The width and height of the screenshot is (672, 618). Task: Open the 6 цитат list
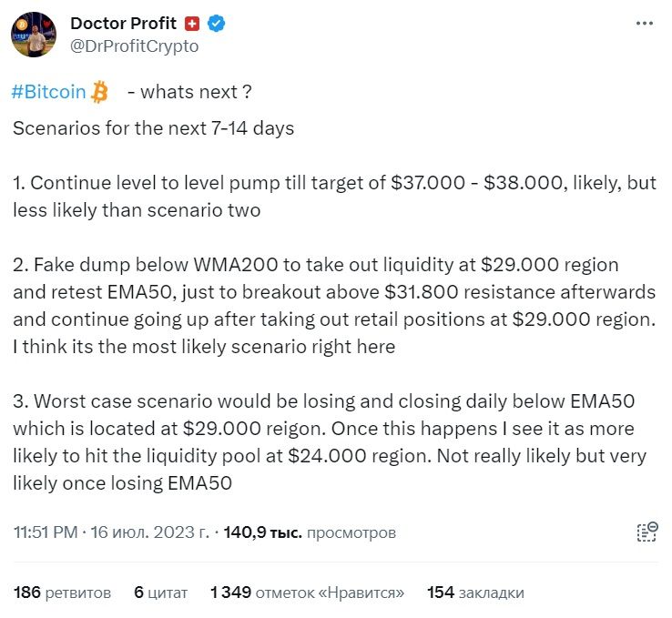click(x=160, y=593)
